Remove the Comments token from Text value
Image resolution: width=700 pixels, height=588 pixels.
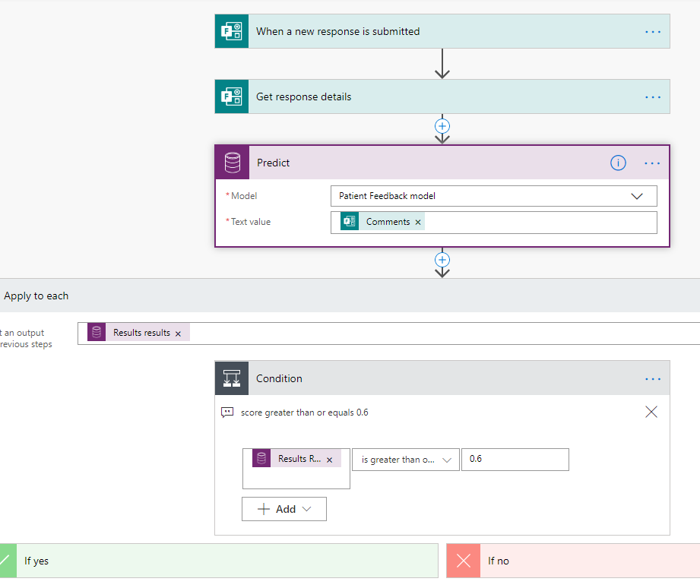tap(418, 222)
